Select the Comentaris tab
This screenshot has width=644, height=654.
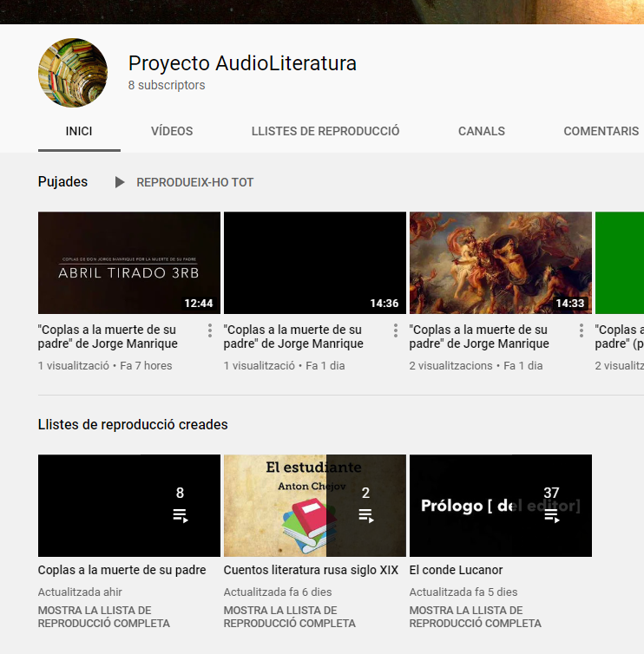(x=601, y=132)
